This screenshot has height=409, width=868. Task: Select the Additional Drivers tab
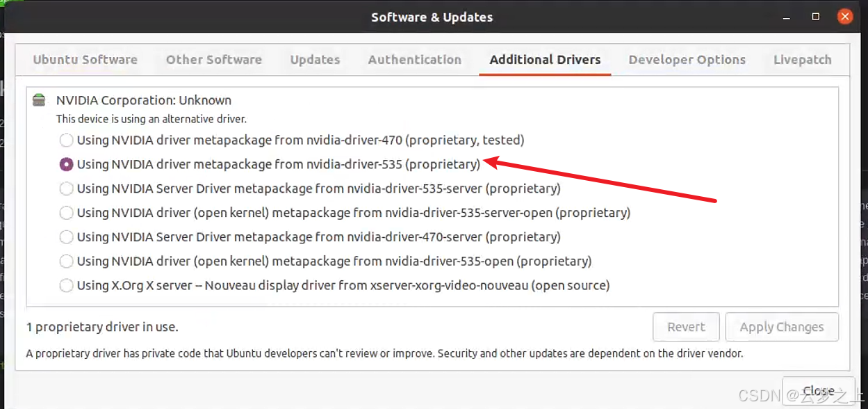545,60
